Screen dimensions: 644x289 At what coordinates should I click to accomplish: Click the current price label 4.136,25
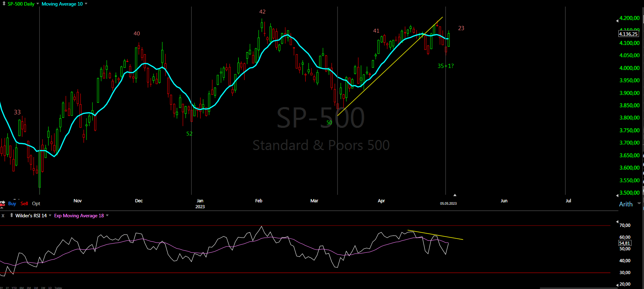coord(628,34)
